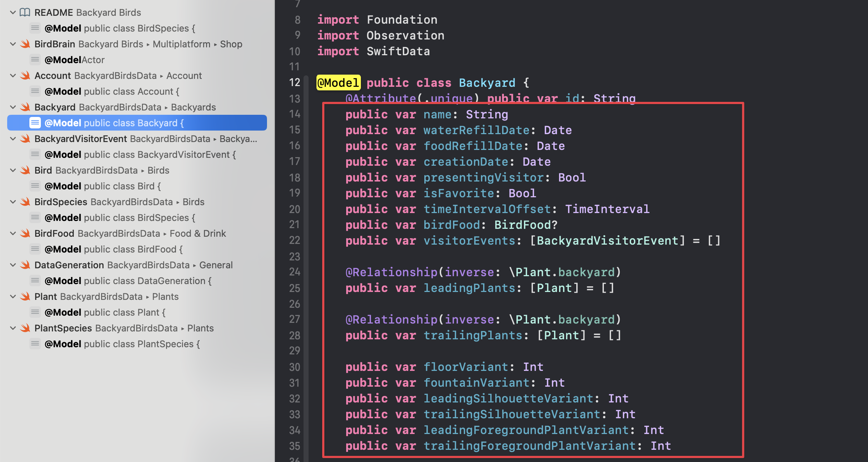This screenshot has height=462, width=868.
Task: Click the README book icon
Action: click(x=25, y=13)
